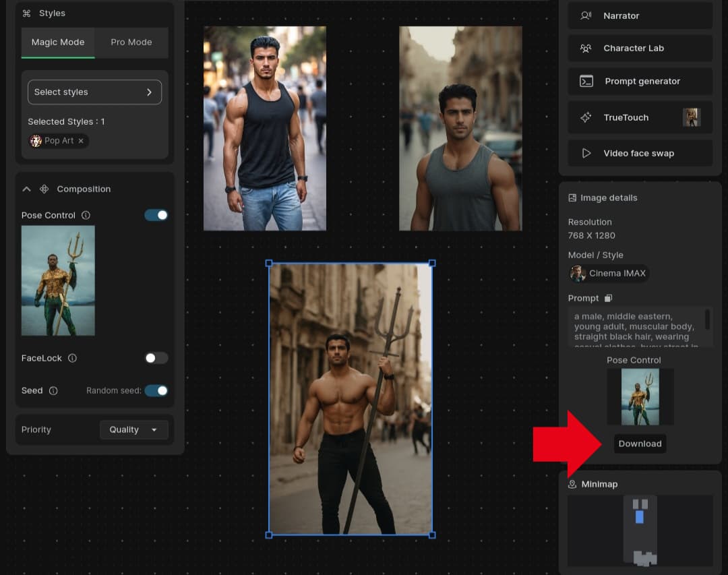The image size is (728, 575).
Task: Click the blue viewport marker in Minimap
Action: click(x=639, y=517)
